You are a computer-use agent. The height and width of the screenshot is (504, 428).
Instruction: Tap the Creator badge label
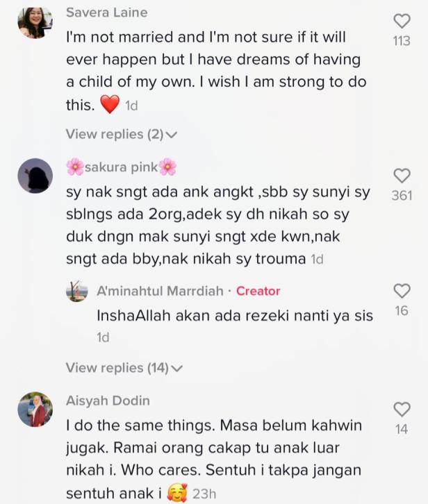(x=258, y=291)
